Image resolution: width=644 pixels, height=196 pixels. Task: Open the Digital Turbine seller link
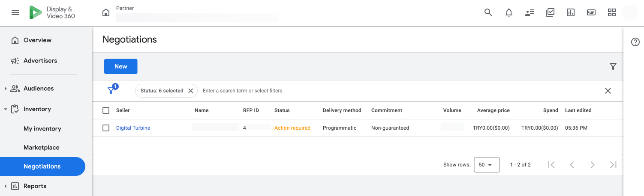[133, 128]
